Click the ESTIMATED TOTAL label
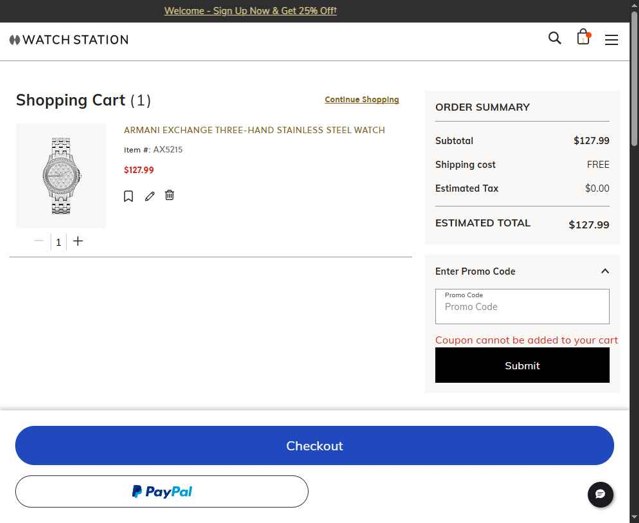This screenshot has height=523, width=639. [x=483, y=223]
